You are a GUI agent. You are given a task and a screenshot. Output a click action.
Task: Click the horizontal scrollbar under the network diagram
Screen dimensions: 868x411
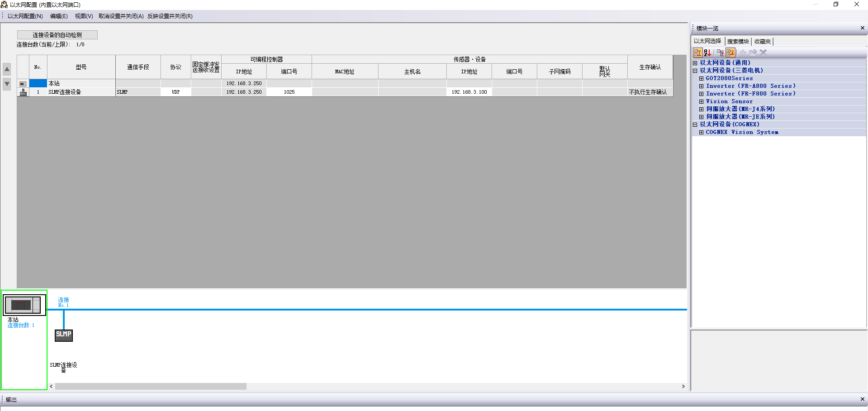pyautogui.click(x=151, y=387)
